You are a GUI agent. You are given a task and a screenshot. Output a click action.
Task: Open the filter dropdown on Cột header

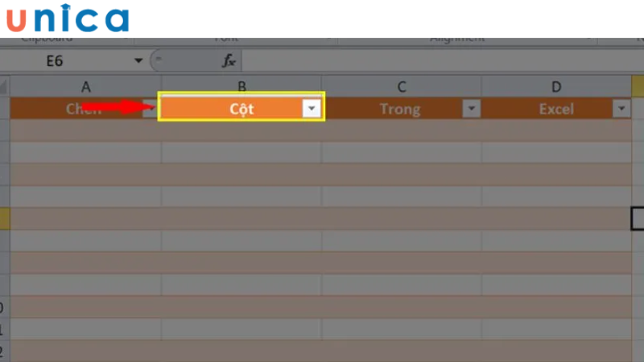(x=312, y=109)
